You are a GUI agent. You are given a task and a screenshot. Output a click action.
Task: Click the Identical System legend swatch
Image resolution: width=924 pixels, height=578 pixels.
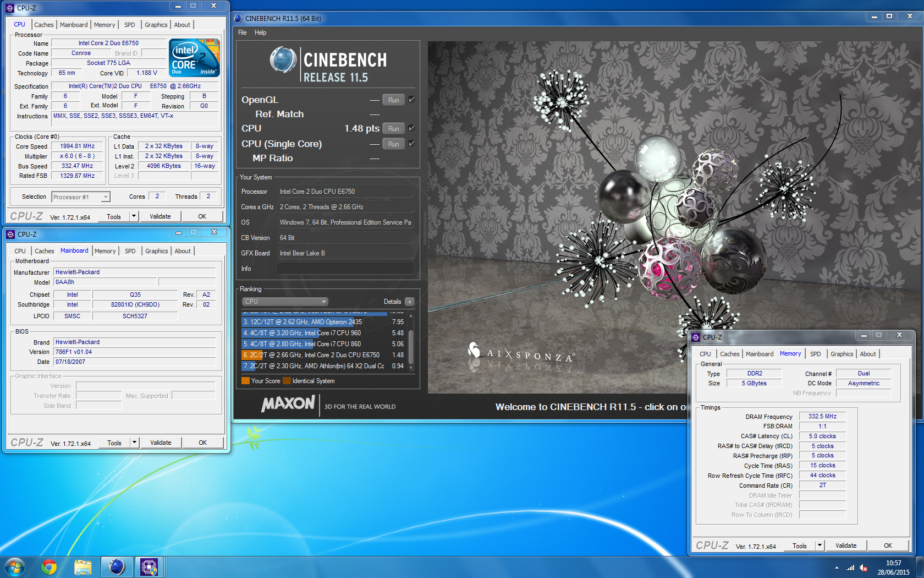click(287, 381)
